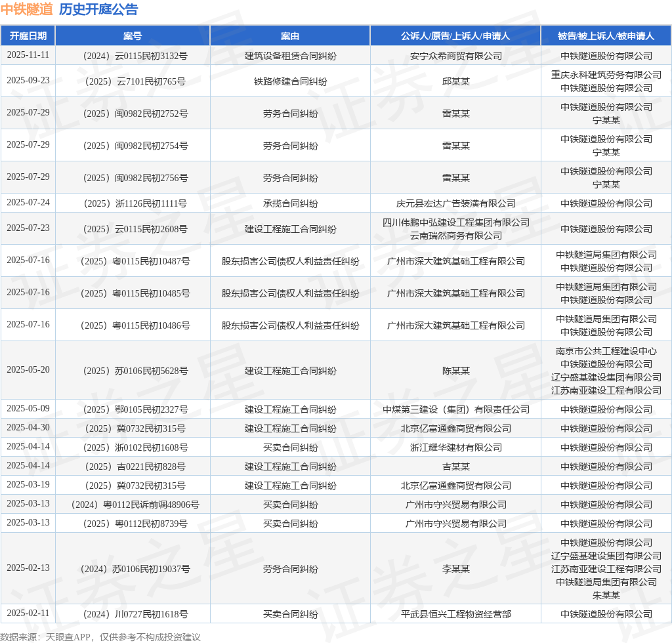Viewport: 672px width, 643px height.
Task: Select the date cell 2025-09-23
Action: [x=28, y=81]
